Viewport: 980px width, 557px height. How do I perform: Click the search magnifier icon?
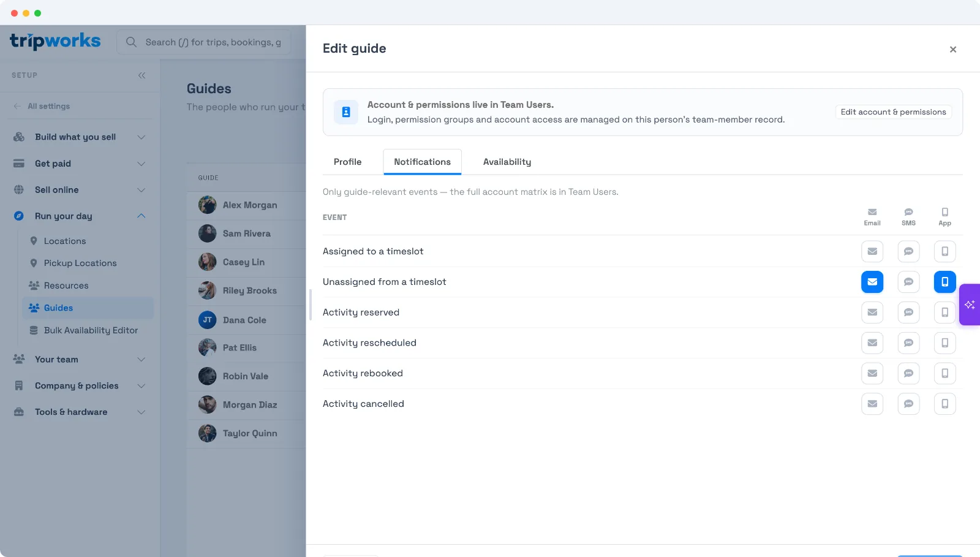[131, 42]
